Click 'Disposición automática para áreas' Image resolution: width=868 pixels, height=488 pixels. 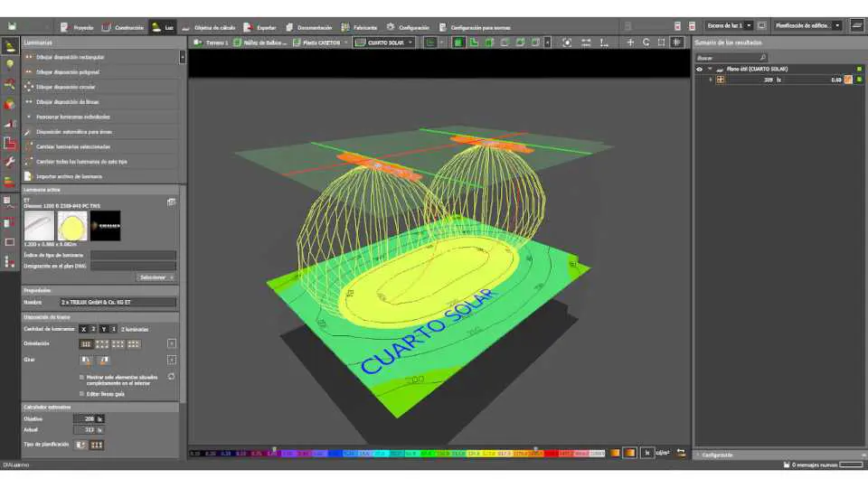tap(72, 132)
